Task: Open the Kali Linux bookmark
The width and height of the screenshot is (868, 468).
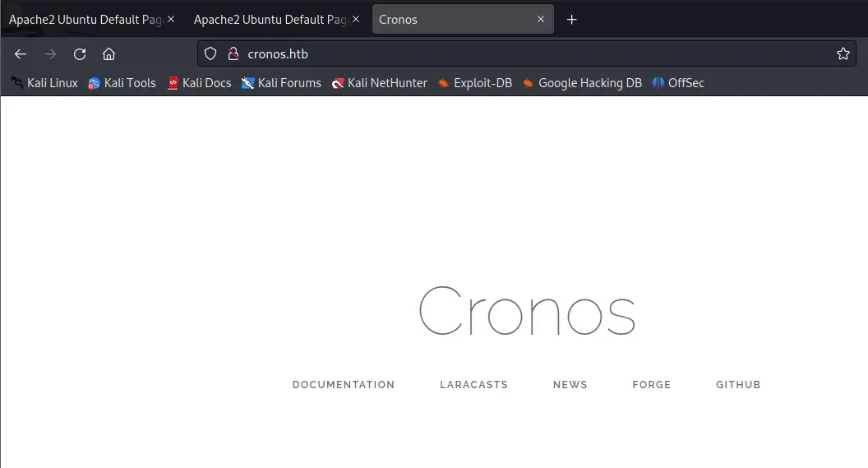Action: tap(45, 83)
